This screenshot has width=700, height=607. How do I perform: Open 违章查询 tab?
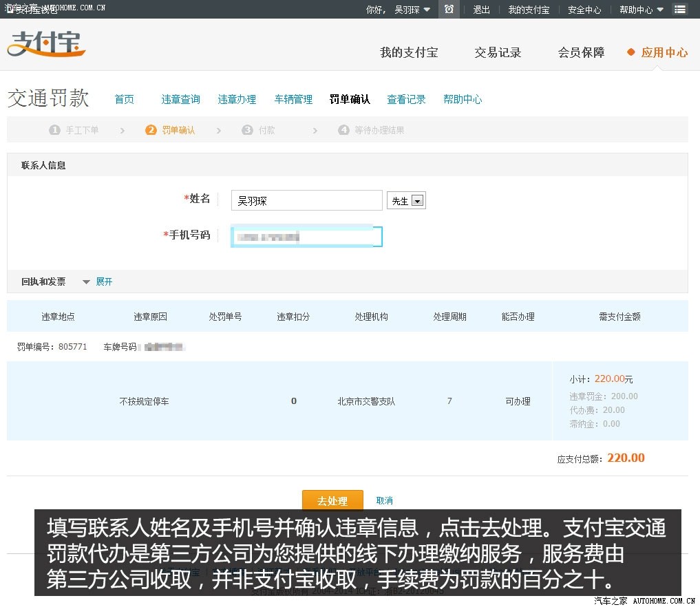point(181,99)
